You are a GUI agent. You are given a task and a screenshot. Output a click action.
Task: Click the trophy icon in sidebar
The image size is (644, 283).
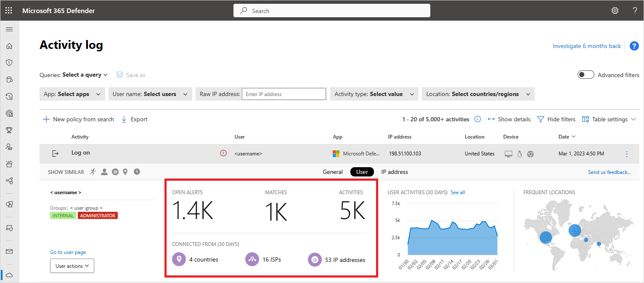(9, 130)
